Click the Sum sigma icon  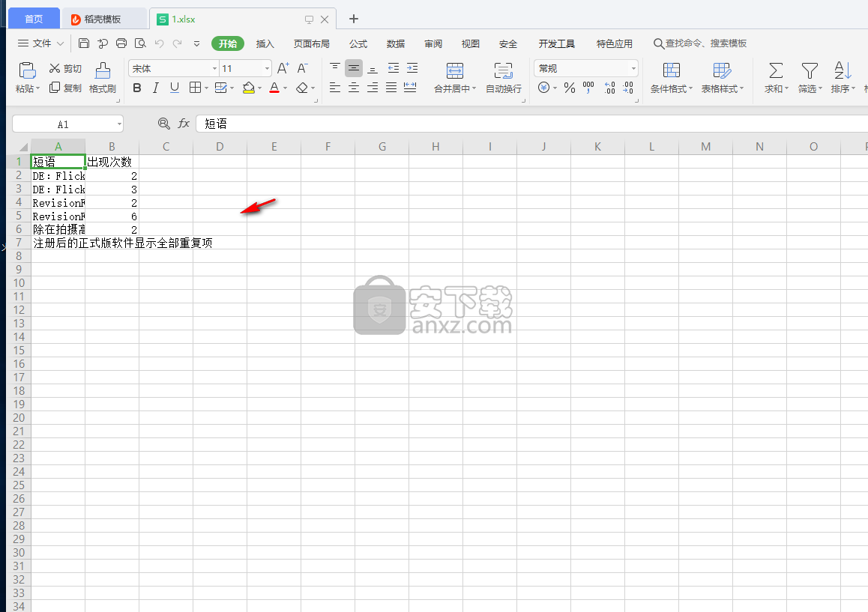776,71
